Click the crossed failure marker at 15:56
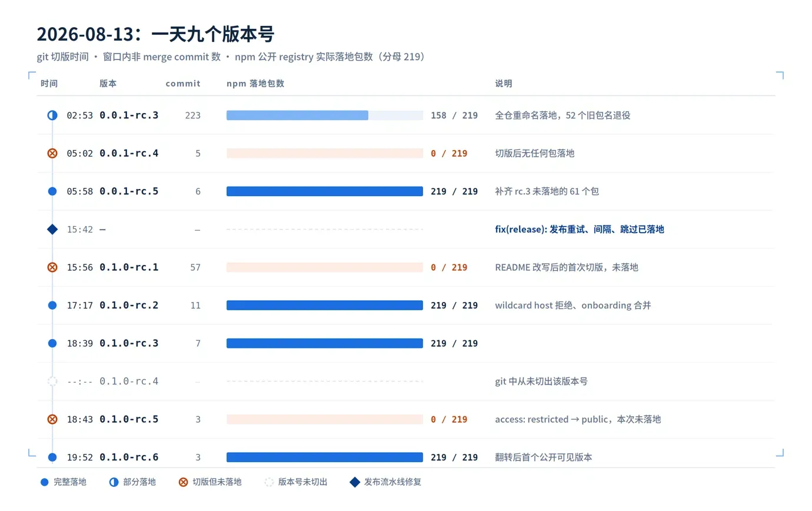 [52, 267]
